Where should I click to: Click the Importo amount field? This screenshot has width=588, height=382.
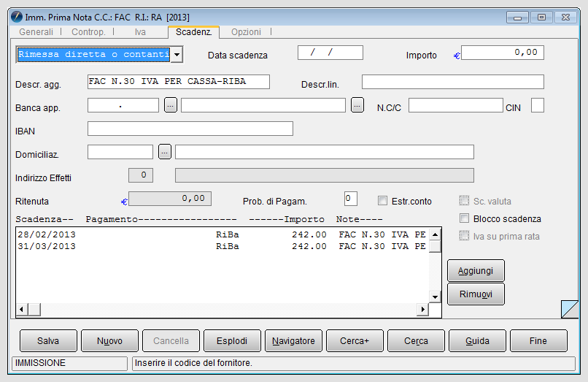[x=503, y=53]
